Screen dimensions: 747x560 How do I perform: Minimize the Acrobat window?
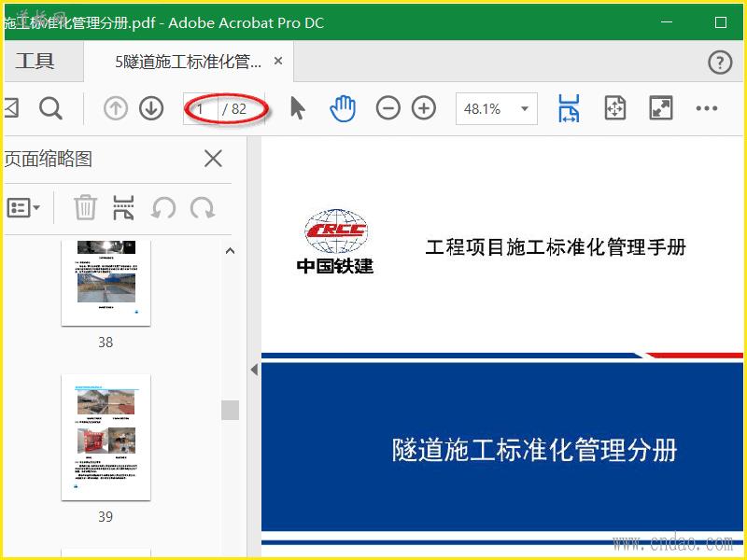click(667, 22)
